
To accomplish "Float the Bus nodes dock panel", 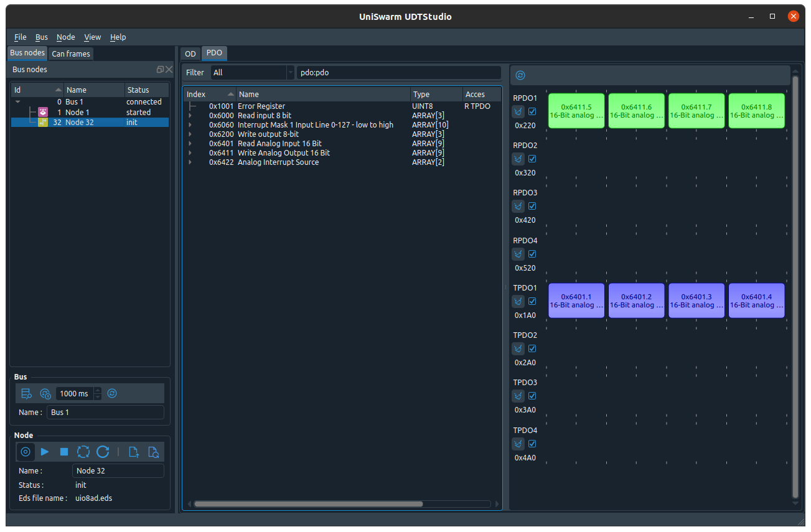I will (160, 70).
